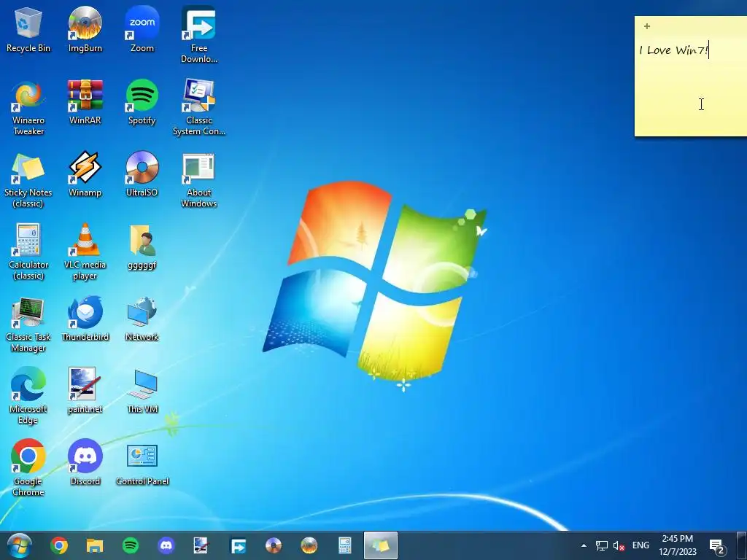
Task: Open the clock showing 2:45 PM
Action: coord(678,545)
